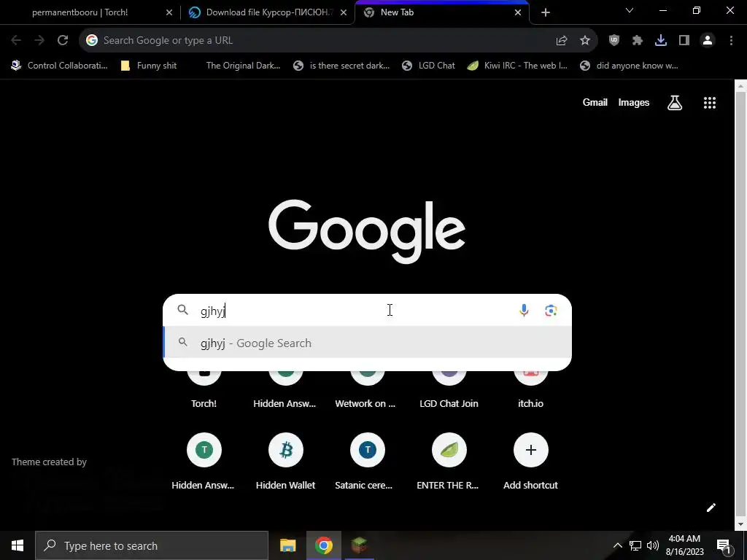Open the taskbar clock and date
Image resolution: width=747 pixels, height=560 pixels.
point(684,545)
